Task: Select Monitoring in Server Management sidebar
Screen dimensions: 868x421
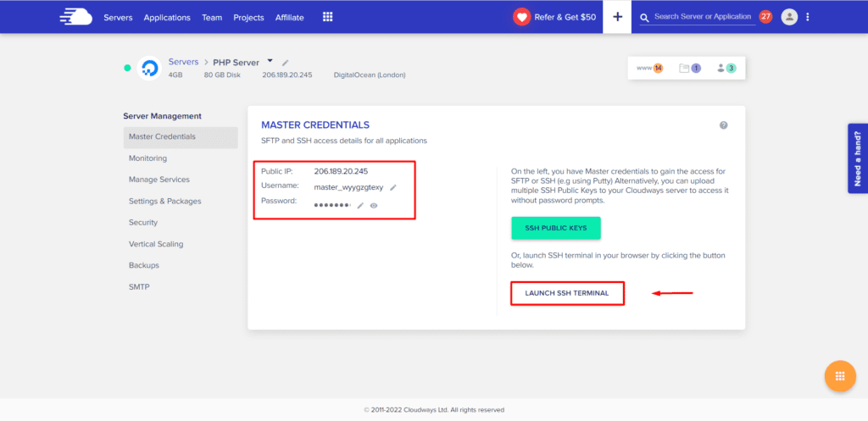Action: 147,158
